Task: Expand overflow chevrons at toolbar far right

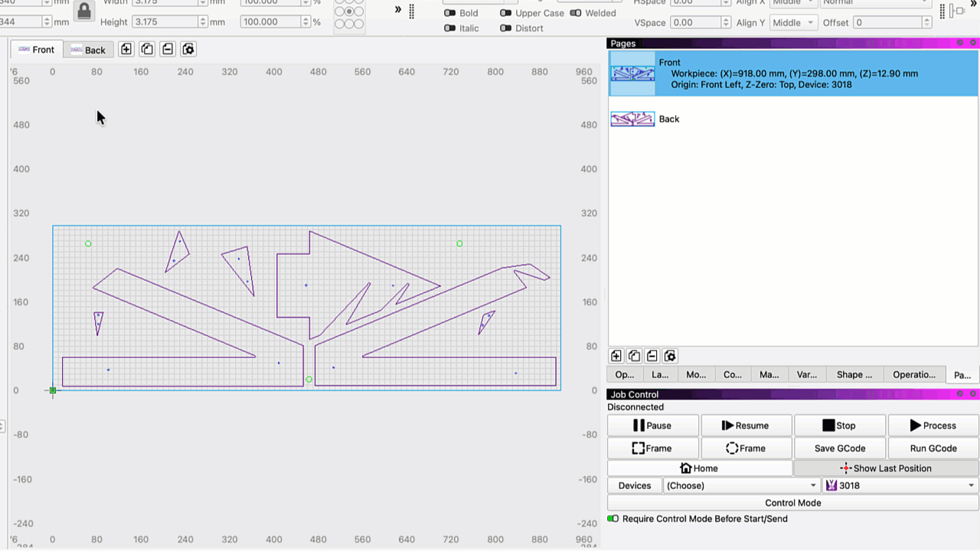Action: [974, 3]
